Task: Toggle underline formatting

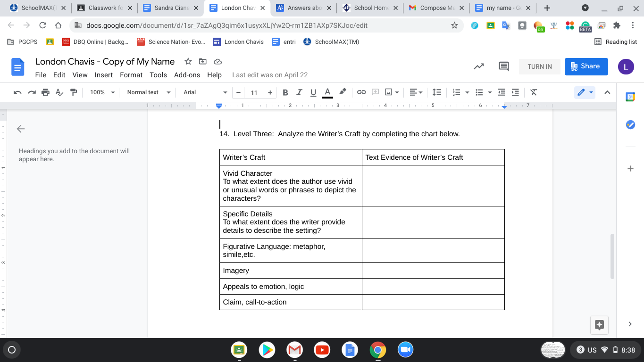Action: [x=313, y=92]
